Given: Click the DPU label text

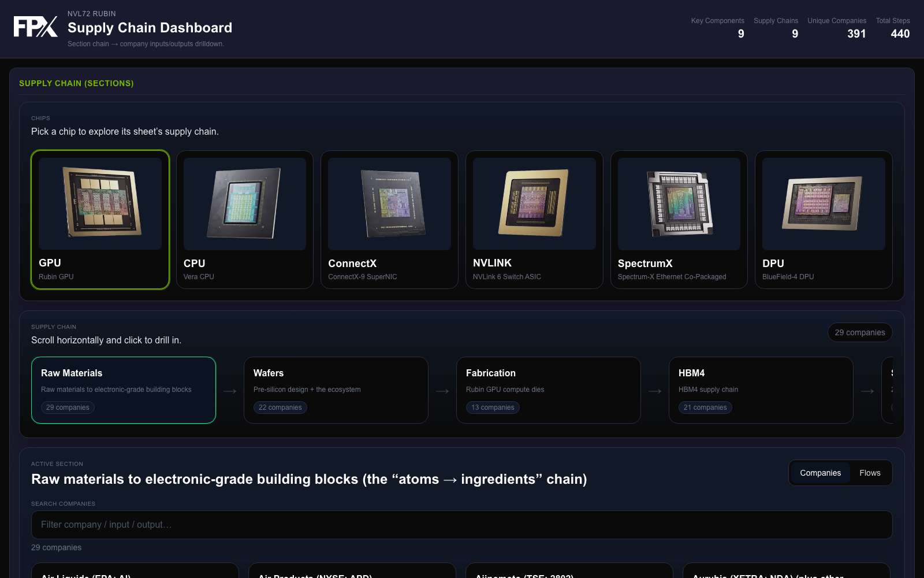Looking at the screenshot, I should point(773,264).
